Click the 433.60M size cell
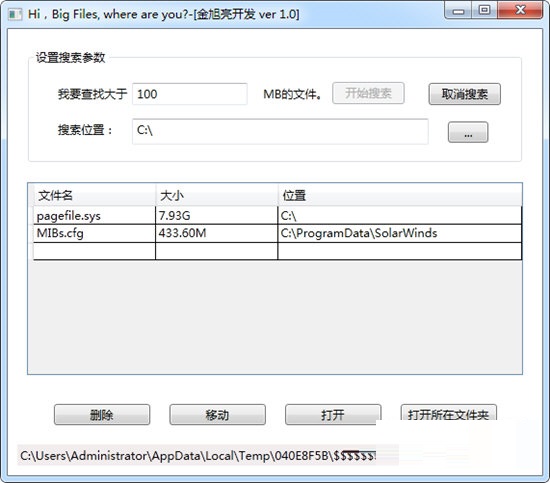 (216, 233)
